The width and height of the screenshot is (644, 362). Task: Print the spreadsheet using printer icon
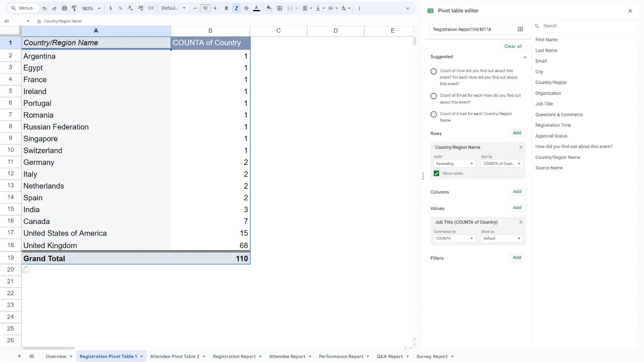pyautogui.click(x=64, y=8)
